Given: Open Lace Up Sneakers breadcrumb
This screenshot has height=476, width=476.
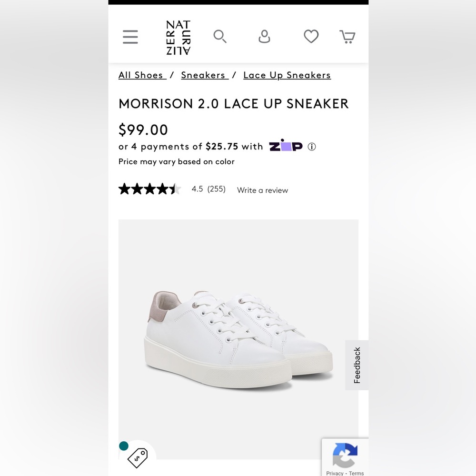Looking at the screenshot, I should (x=287, y=75).
